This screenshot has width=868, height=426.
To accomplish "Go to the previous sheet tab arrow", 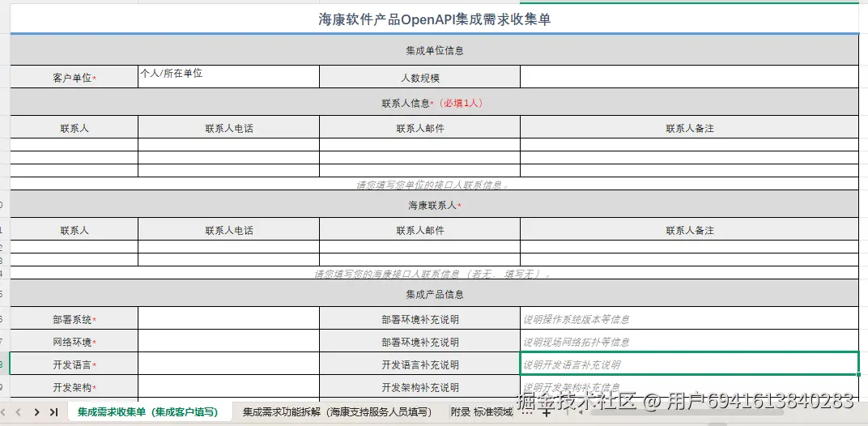I will [x=19, y=411].
